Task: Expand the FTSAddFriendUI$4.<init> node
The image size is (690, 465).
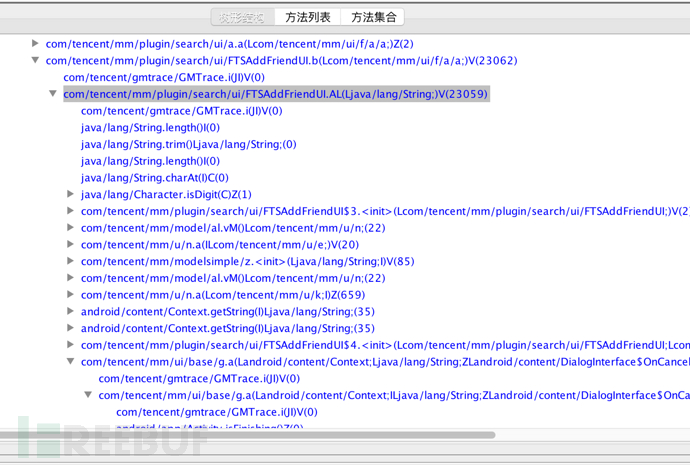Action: [x=70, y=344]
